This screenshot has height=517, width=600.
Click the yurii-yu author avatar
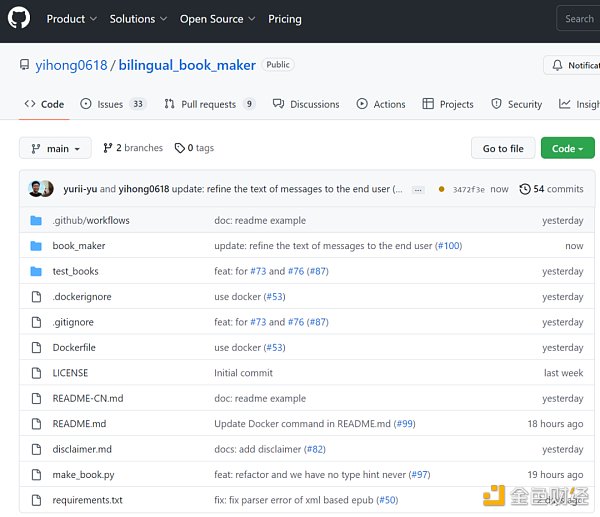pos(36,189)
